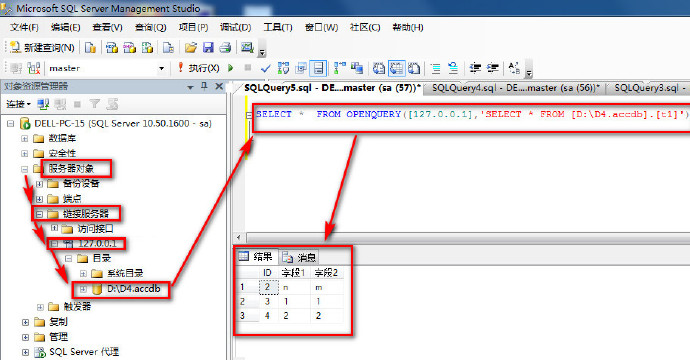Select the SQL Server 代理 node
690x360 pixels.
[84, 352]
